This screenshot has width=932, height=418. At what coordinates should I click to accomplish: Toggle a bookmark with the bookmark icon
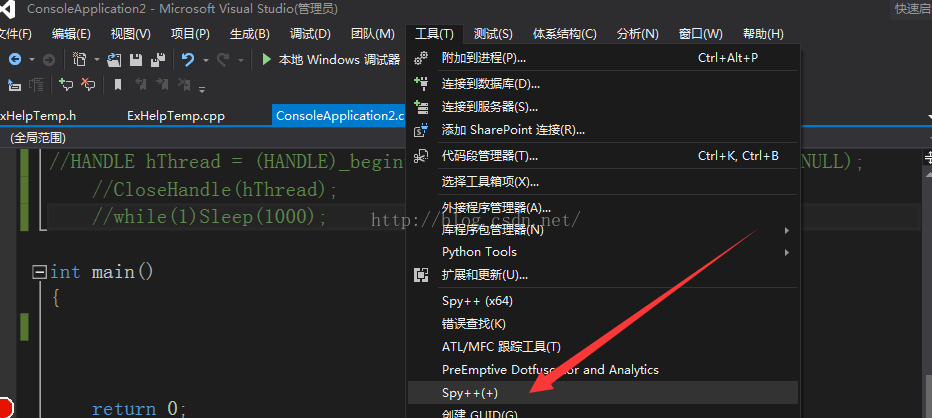point(118,85)
